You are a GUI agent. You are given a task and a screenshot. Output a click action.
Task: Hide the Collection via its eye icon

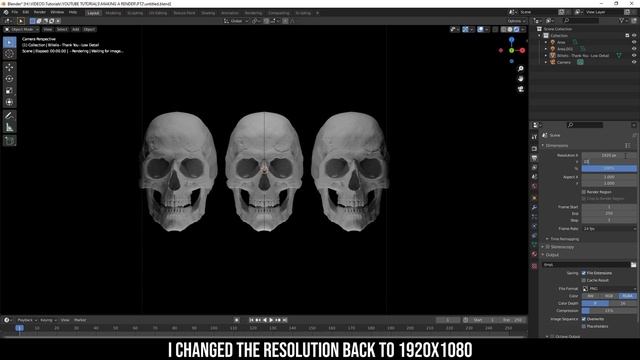point(634,36)
